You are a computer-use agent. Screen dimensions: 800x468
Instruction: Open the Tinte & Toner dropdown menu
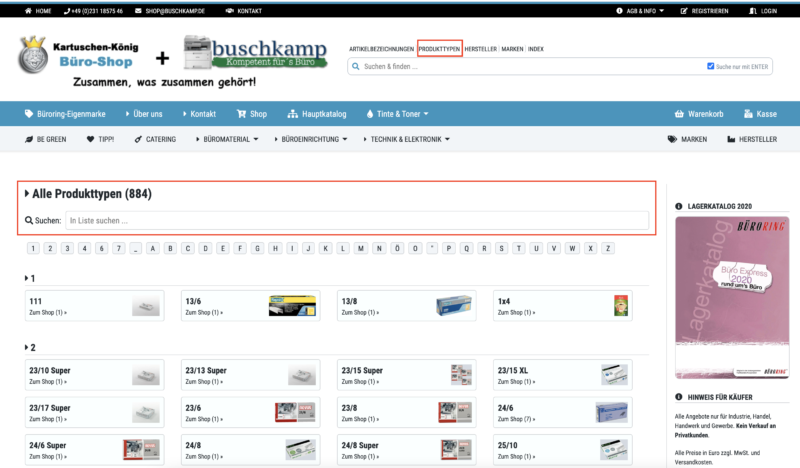(x=426, y=114)
